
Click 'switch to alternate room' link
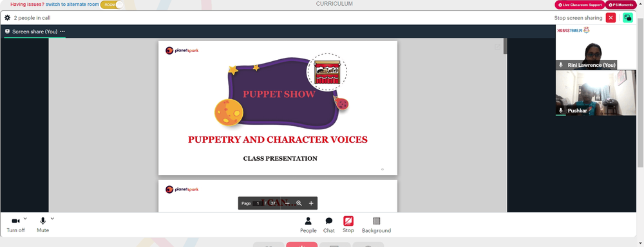click(x=72, y=4)
